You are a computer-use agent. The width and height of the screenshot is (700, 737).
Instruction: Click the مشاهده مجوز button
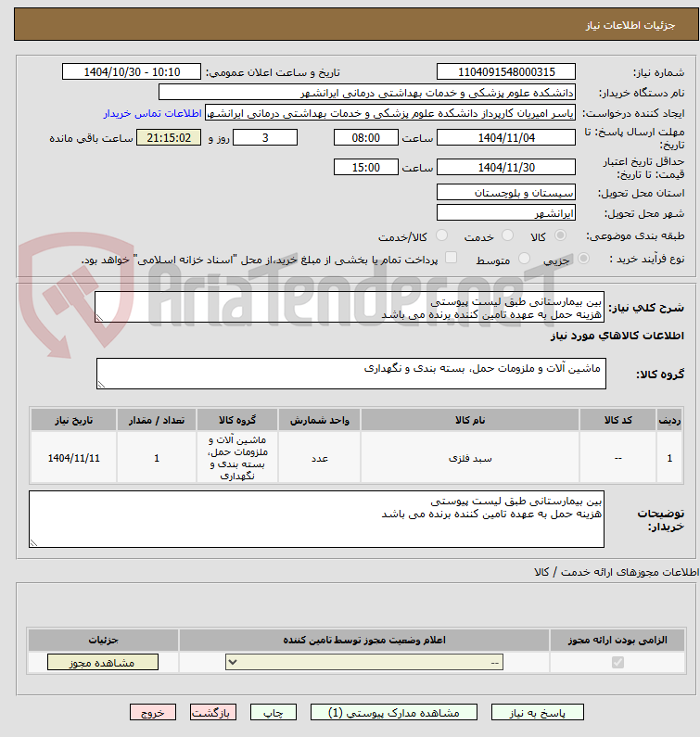(103, 662)
